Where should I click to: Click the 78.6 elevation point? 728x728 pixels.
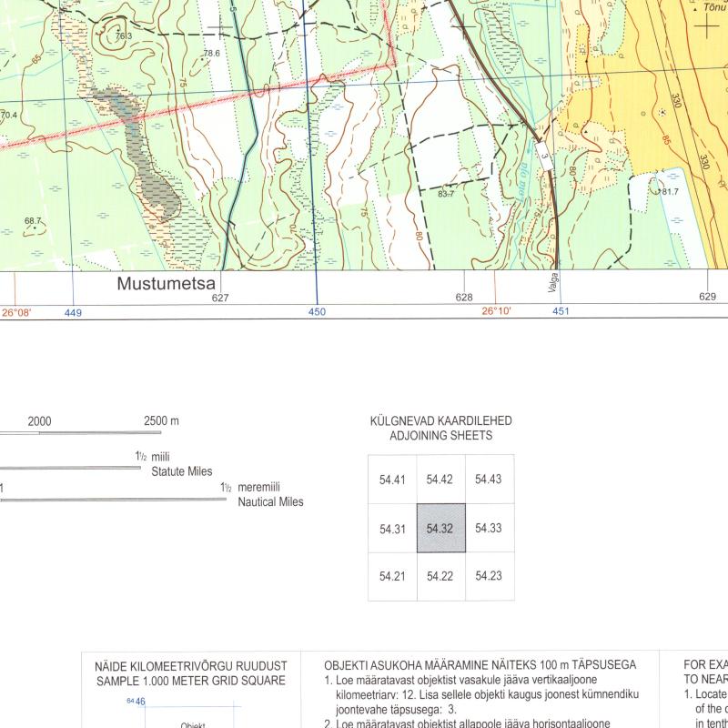click(x=211, y=54)
